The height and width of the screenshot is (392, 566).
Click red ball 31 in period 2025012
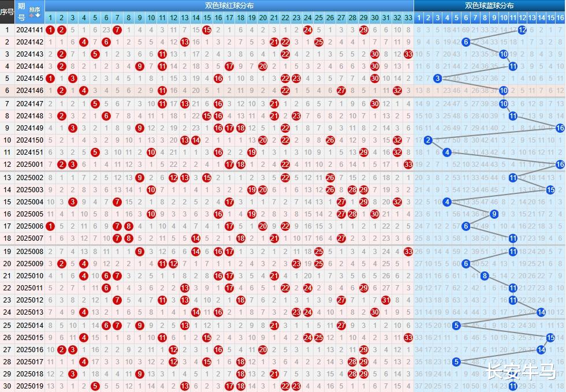coord(386,300)
